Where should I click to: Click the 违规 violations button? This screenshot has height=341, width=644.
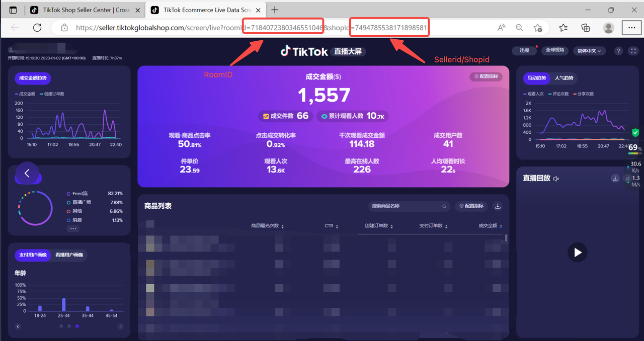pos(524,51)
